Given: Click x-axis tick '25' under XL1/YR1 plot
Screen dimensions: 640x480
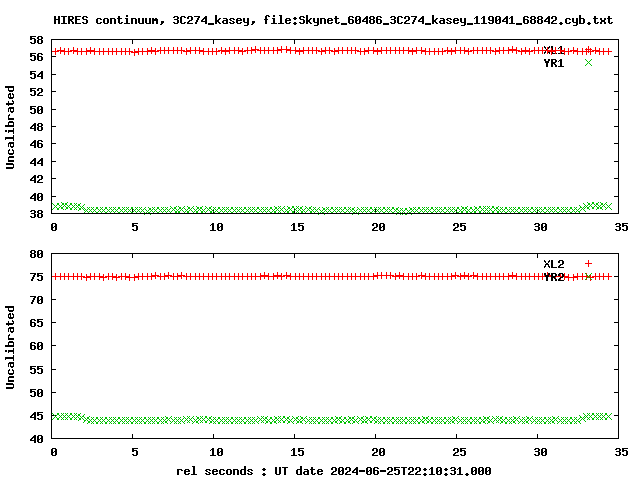Looking at the screenshot, I should click(459, 227).
